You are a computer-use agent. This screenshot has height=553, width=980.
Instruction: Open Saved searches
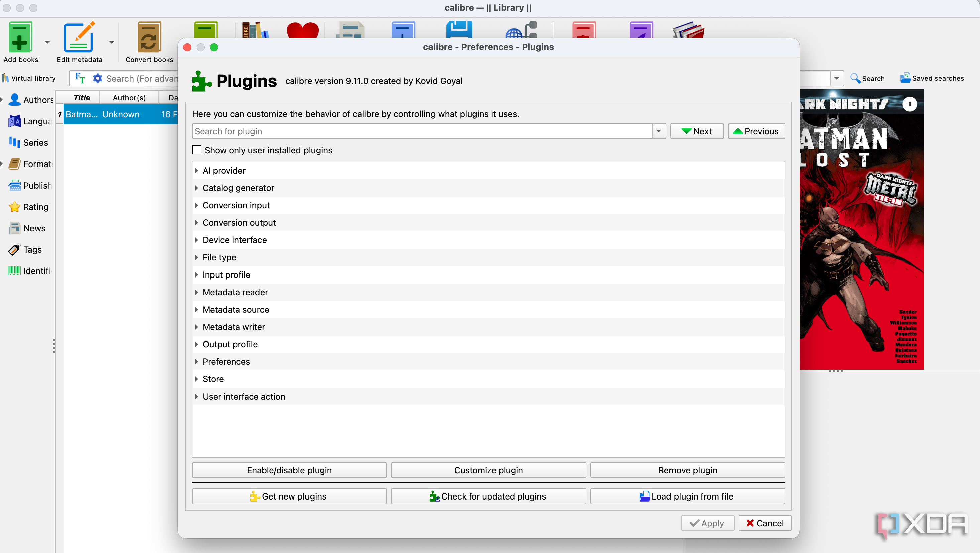coord(932,78)
